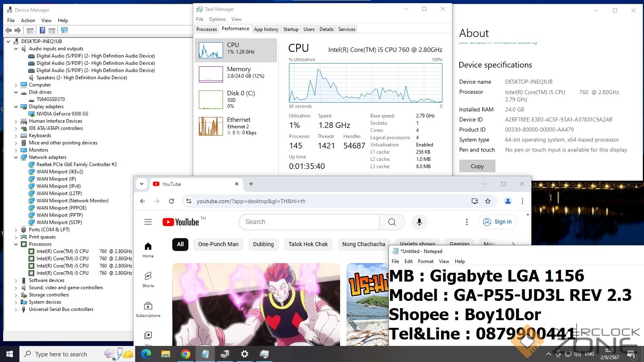Open the Chrome tab search dropdown
This screenshot has height=362, width=644.
(142, 184)
